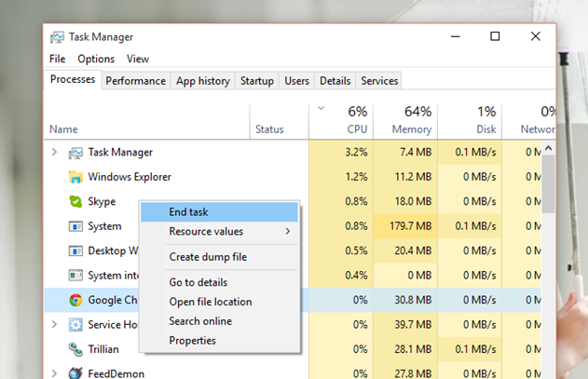Image resolution: width=588 pixels, height=379 pixels.
Task: Click the scrollbar up arrow
Action: pyautogui.click(x=548, y=148)
